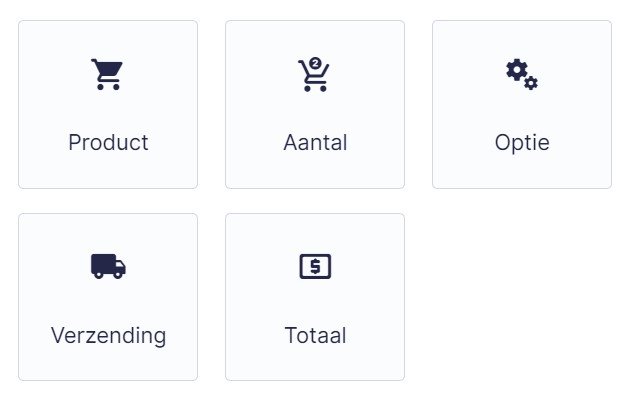Open the Verzending card tile
The height and width of the screenshot is (397, 631).
coord(108,297)
